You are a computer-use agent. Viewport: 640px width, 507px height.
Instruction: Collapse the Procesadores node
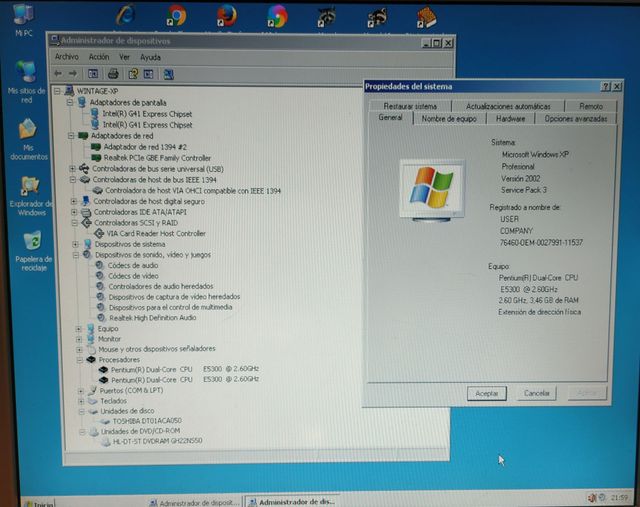pyautogui.click(x=80, y=360)
